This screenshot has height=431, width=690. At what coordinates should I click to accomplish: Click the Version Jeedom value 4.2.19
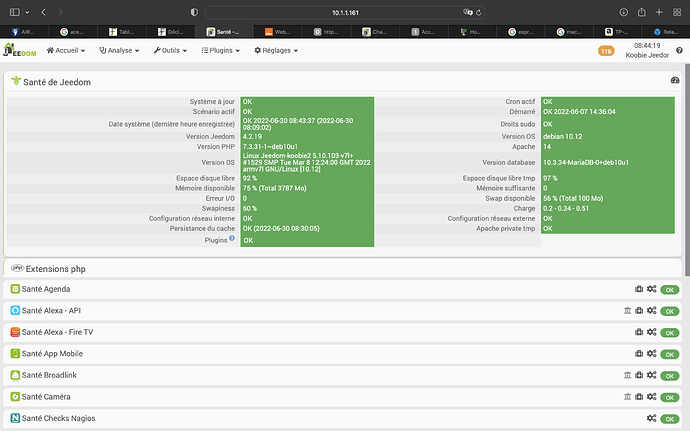[252, 136]
